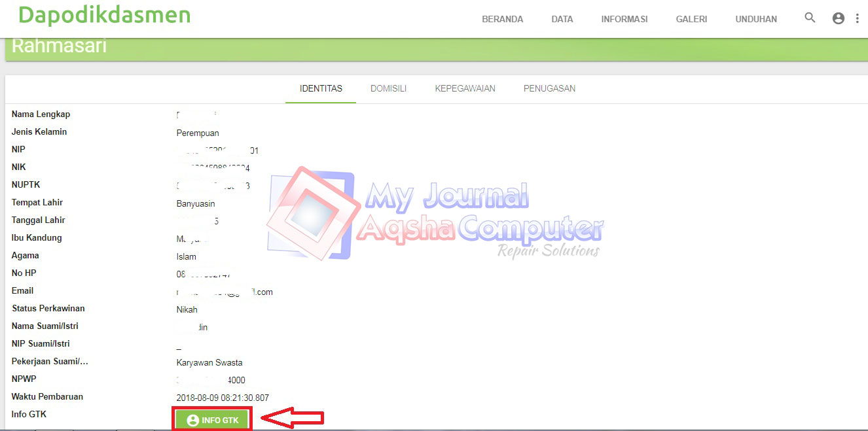Click the Islam value
The width and height of the screenshot is (868, 431).
[x=187, y=257]
